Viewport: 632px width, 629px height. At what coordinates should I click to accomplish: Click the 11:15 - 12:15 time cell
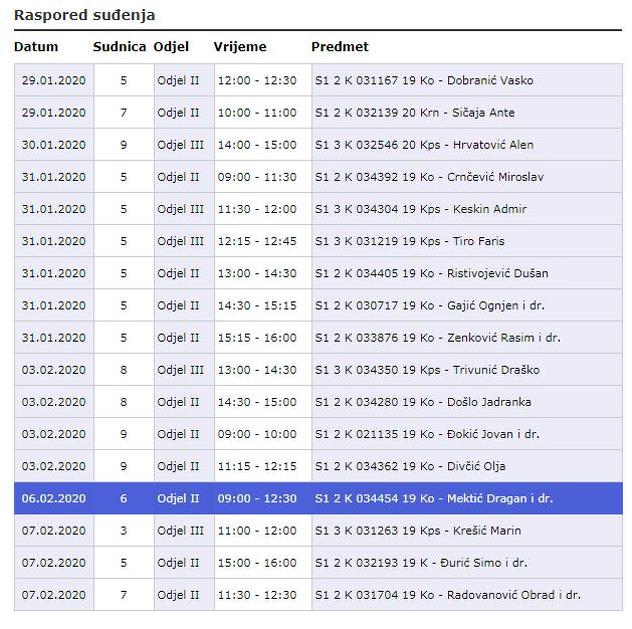[x=257, y=466]
